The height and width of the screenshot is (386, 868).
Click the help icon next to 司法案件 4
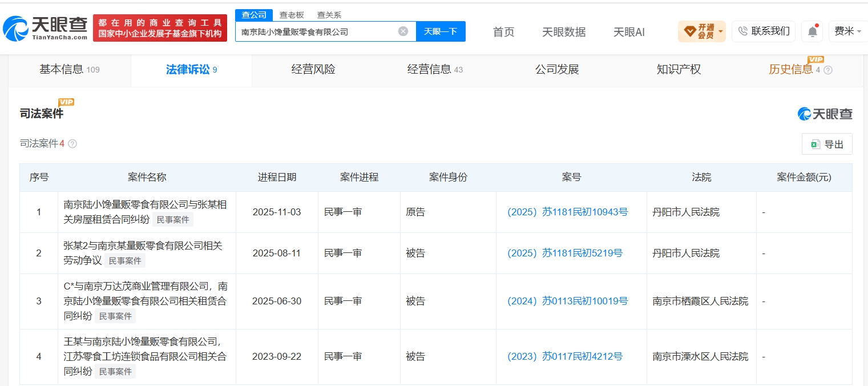72,144
